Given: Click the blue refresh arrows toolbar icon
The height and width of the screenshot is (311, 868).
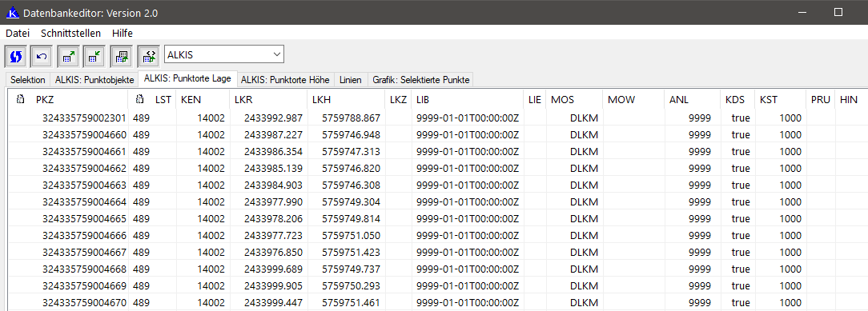Looking at the screenshot, I should pos(15,56).
